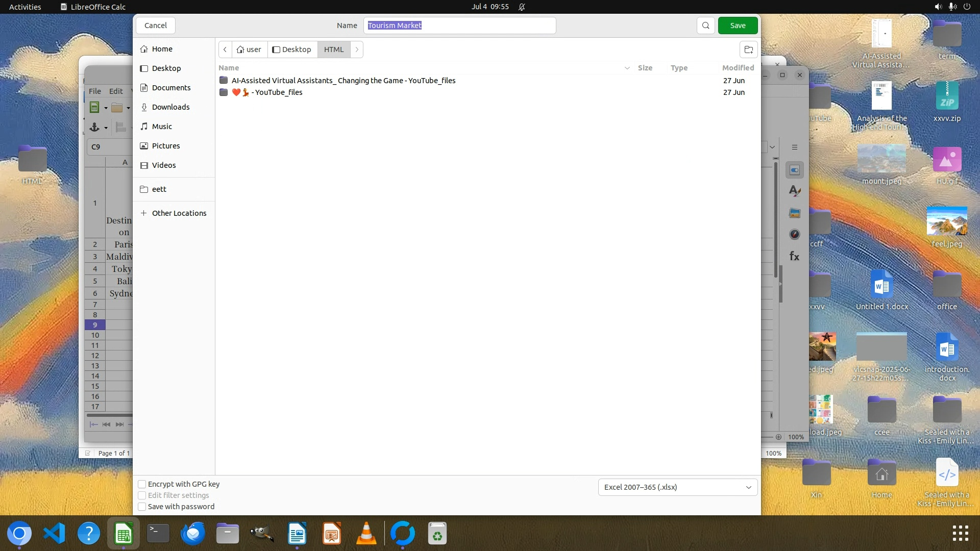
Task: Click the Tourism Market filename field
Action: [459, 26]
